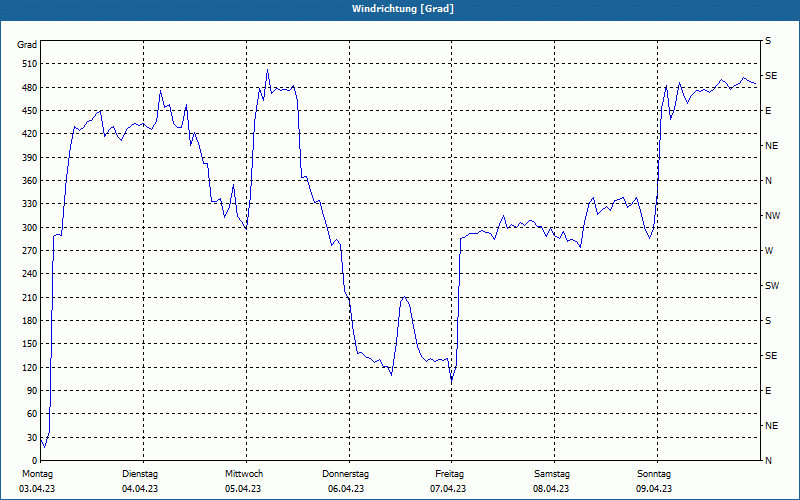Click the Grad unit label above the axis

(x=27, y=45)
